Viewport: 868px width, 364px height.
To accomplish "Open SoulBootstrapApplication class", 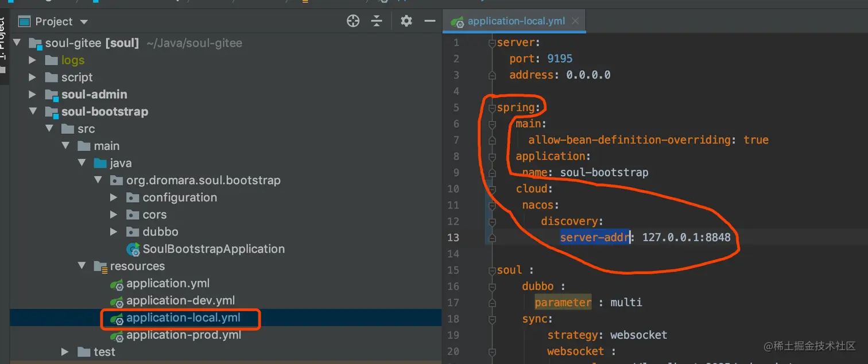I will click(214, 249).
